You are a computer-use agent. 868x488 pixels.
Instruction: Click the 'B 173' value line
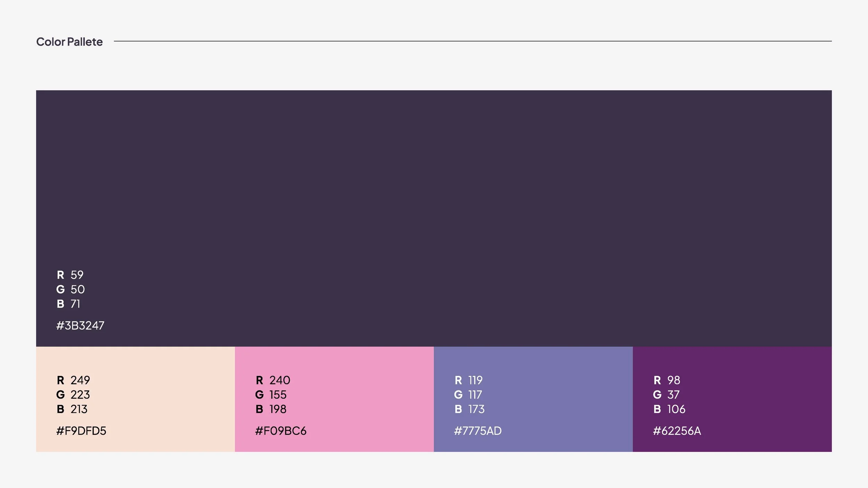click(470, 409)
